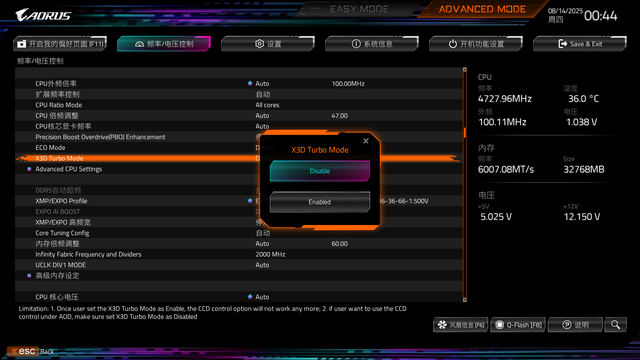Screen dimensions: 640x360
Task: Select the CPU 核心电压 row
Action: pyautogui.click(x=238, y=297)
